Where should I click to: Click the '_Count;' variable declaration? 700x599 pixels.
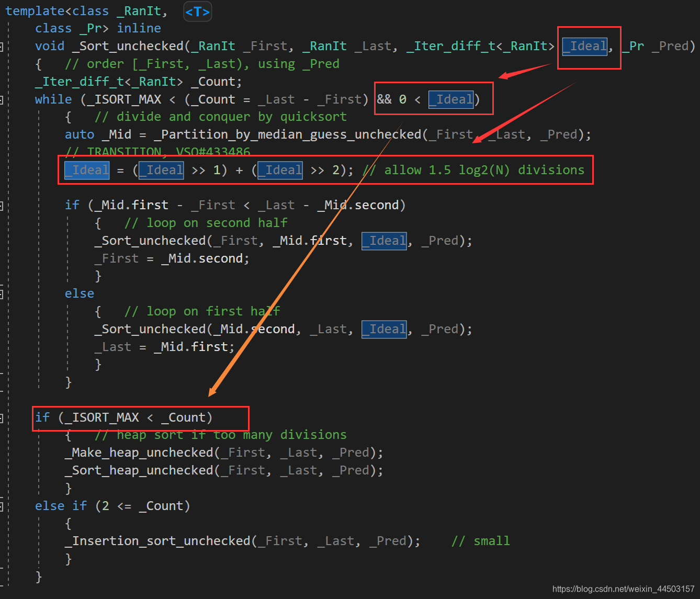pyautogui.click(x=217, y=82)
